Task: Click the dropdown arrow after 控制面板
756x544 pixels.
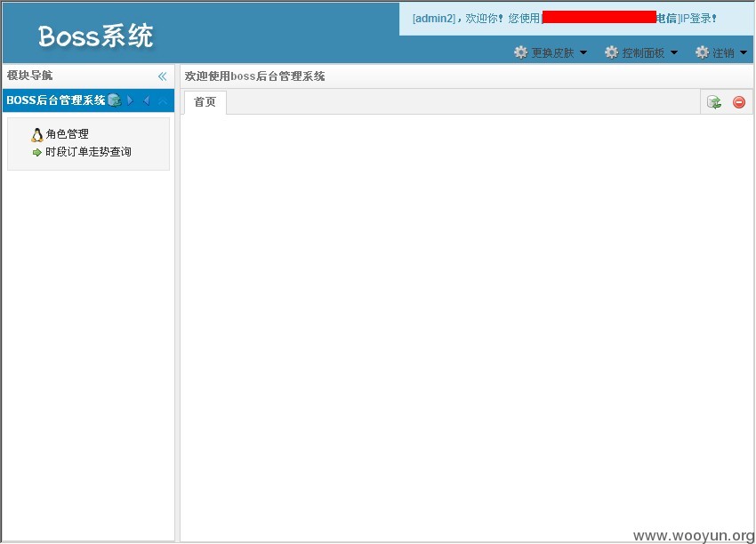Action: [x=674, y=52]
